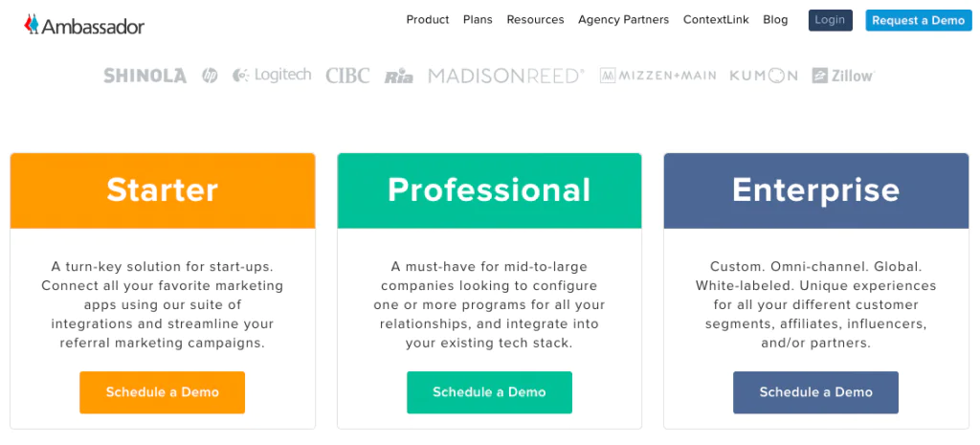The image size is (980, 445).
Task: Visit the ContextLink page
Action: pyautogui.click(x=716, y=20)
